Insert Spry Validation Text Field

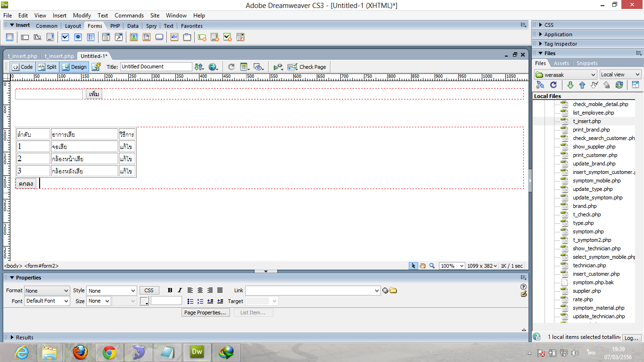click(202, 37)
